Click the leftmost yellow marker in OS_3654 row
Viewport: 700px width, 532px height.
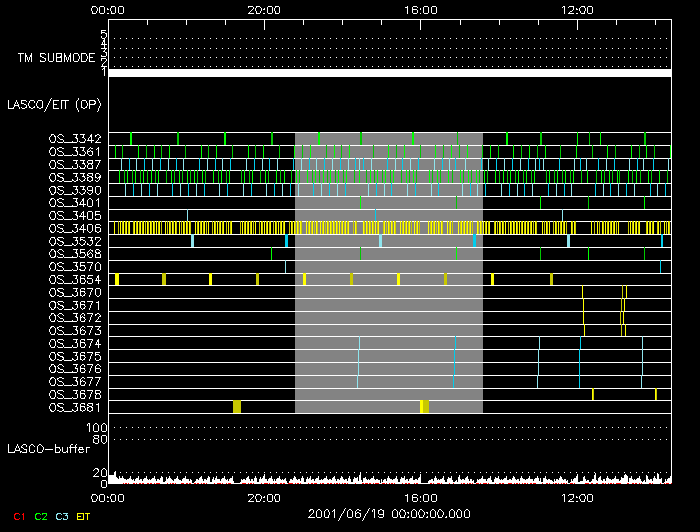pyautogui.click(x=117, y=279)
